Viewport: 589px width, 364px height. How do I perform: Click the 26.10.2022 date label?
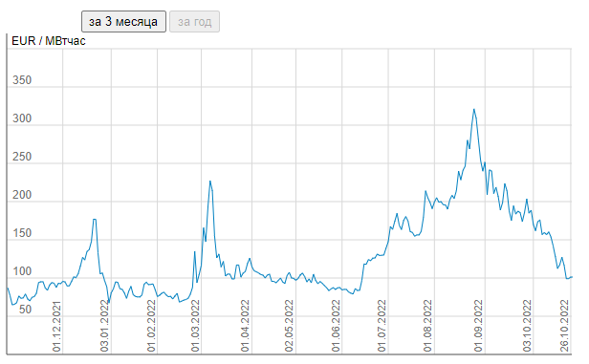tap(564, 327)
